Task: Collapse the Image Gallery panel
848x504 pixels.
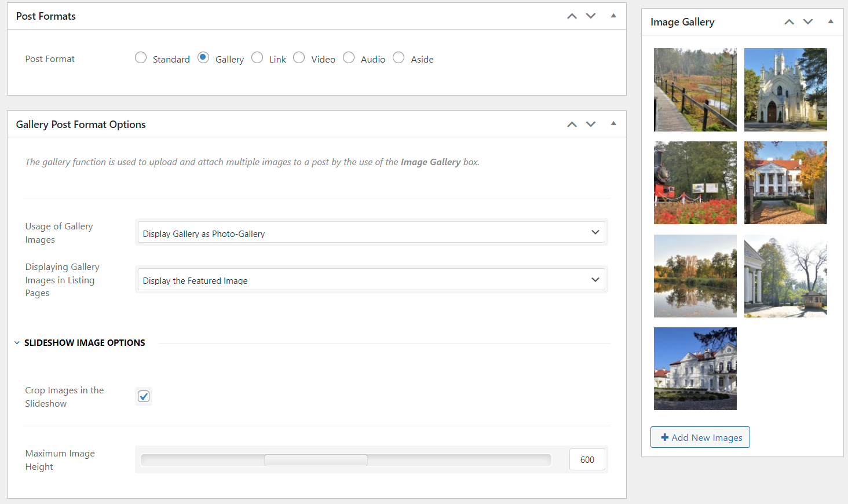Action: 831,22
